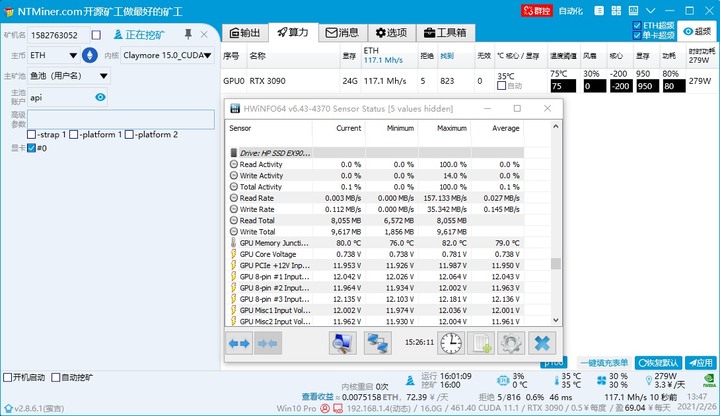Enable the 自动挖矿 auto-mining checkbox

[x=56, y=377]
